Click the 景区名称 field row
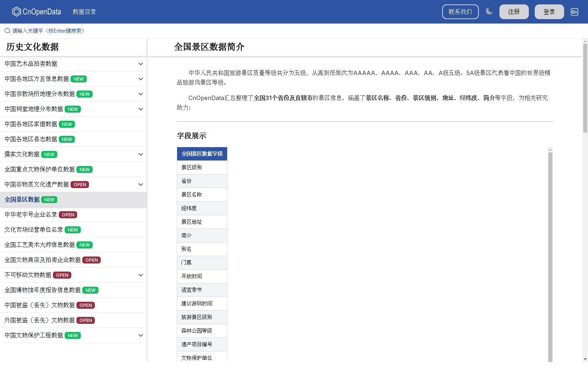 pos(202,195)
